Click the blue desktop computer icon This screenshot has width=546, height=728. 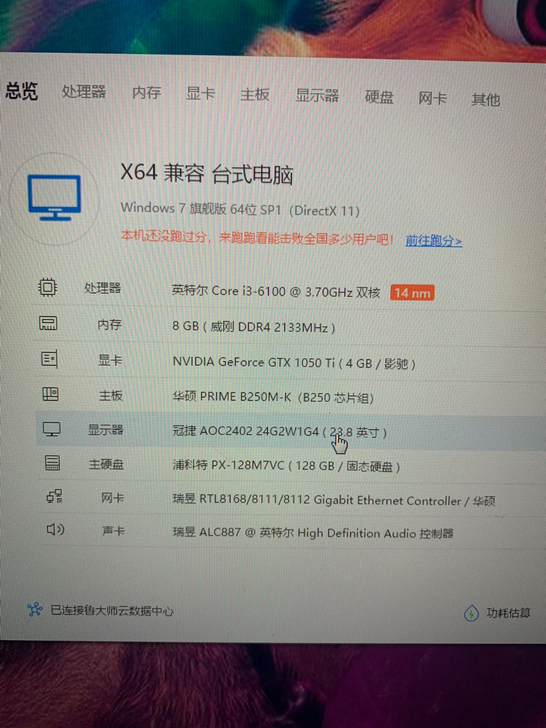pyautogui.click(x=54, y=197)
